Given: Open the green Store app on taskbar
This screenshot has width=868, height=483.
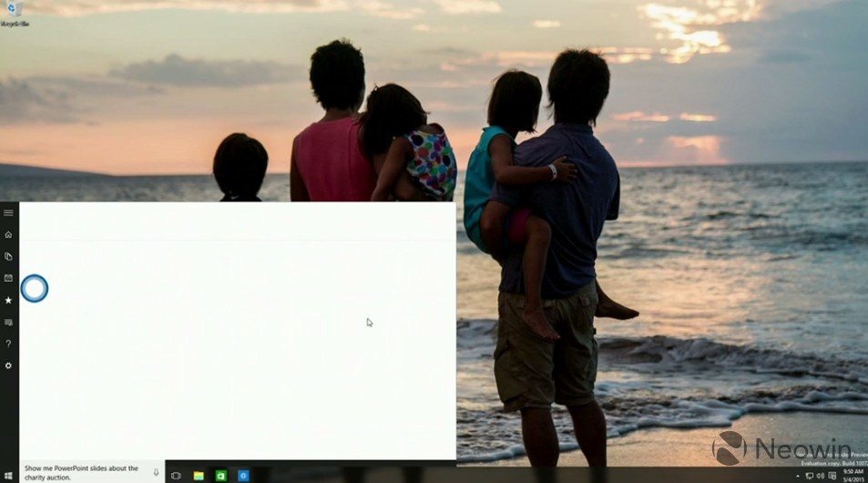Looking at the screenshot, I should click(x=220, y=475).
